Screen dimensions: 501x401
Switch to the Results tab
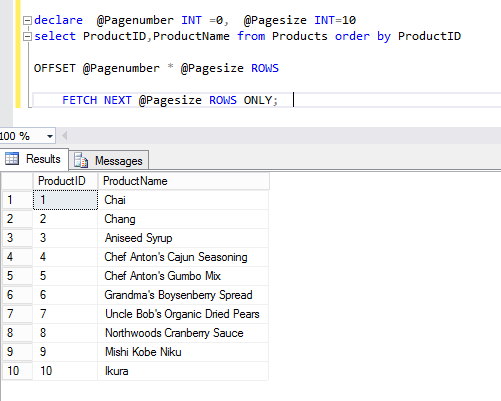[34, 159]
